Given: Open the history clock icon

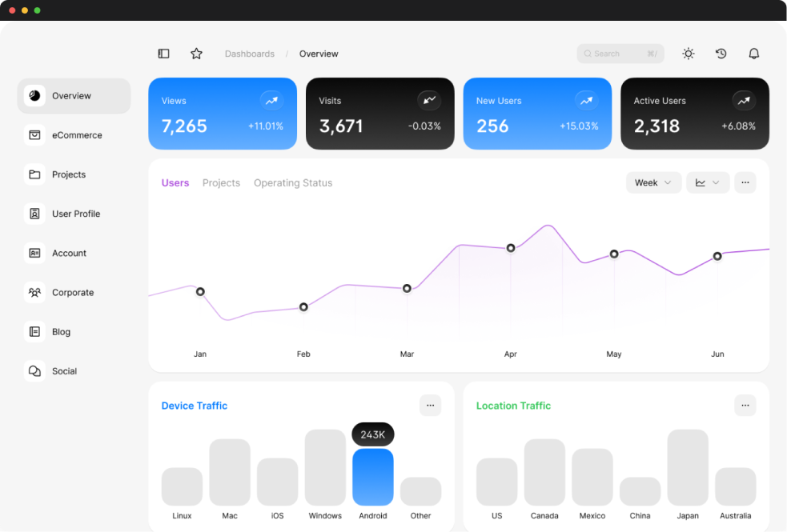Looking at the screenshot, I should pyautogui.click(x=721, y=54).
